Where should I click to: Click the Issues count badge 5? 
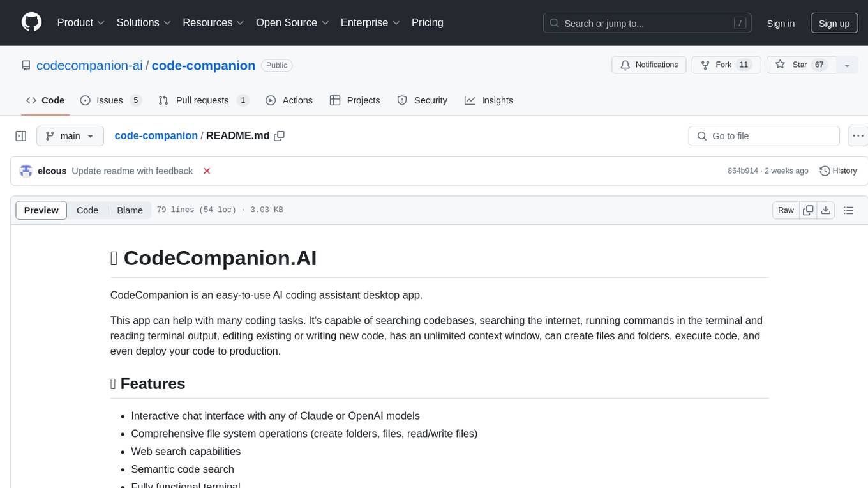135,100
